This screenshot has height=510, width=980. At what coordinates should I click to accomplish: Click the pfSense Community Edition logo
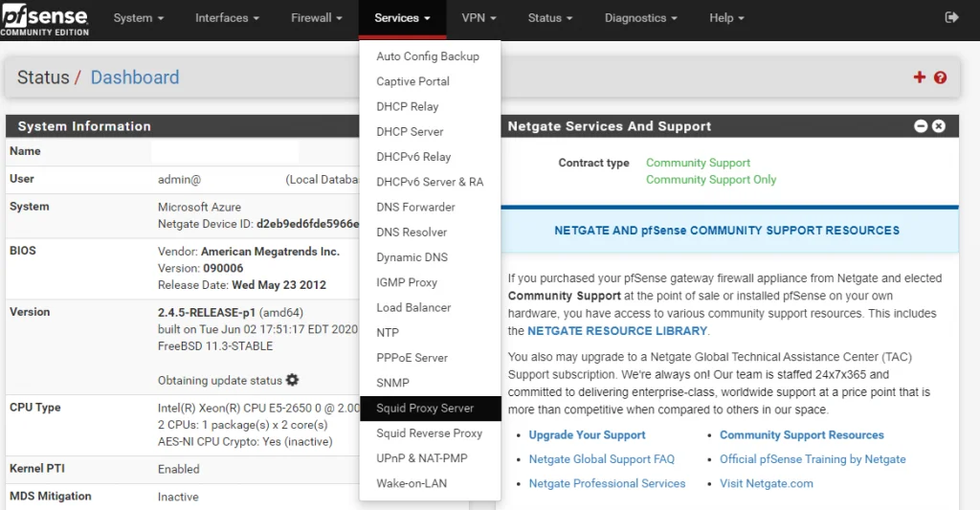point(44,20)
